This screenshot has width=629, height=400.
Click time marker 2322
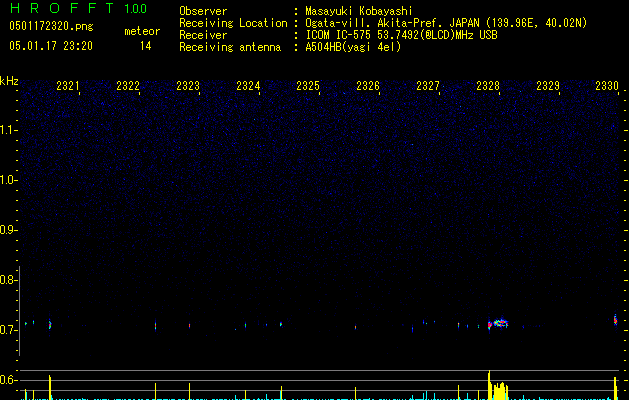[128, 86]
